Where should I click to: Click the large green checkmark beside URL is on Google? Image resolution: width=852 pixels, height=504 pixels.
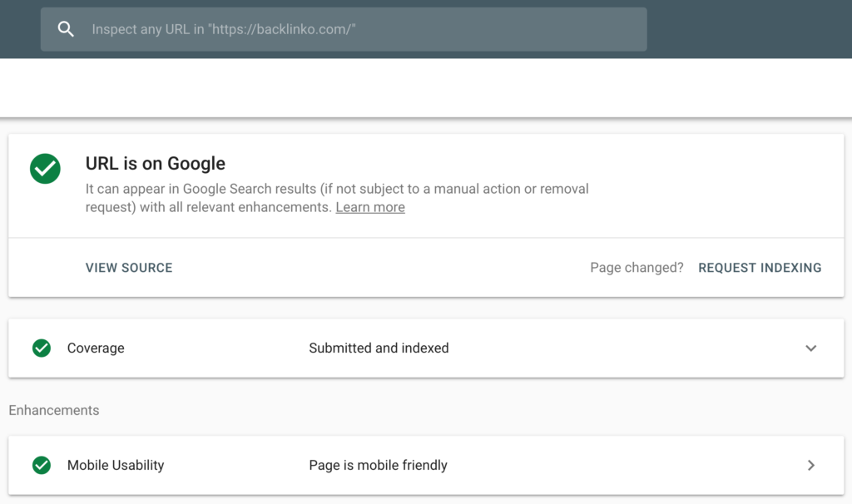pyautogui.click(x=45, y=169)
